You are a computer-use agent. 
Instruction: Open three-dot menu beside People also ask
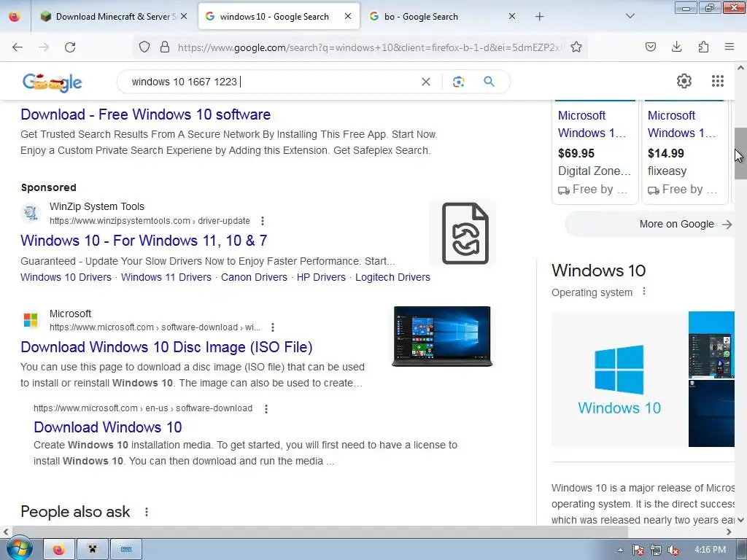pyautogui.click(x=147, y=512)
